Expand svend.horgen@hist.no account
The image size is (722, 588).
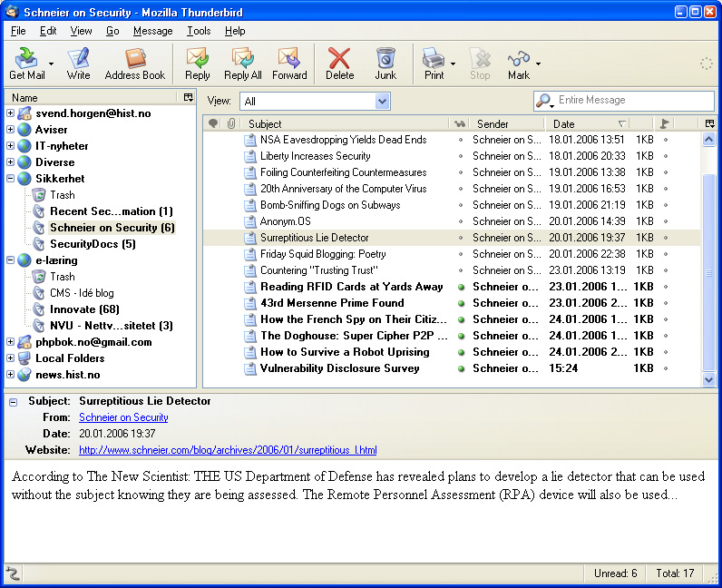coord(10,113)
